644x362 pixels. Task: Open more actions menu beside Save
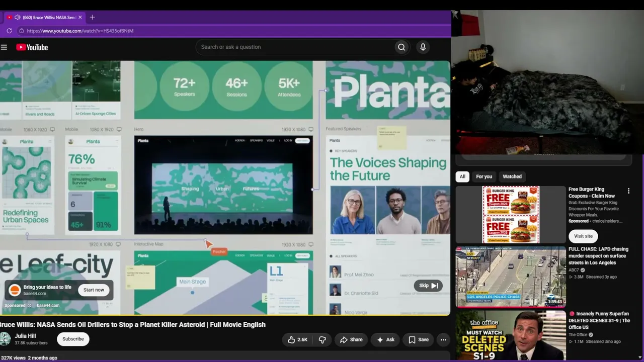coord(443,340)
